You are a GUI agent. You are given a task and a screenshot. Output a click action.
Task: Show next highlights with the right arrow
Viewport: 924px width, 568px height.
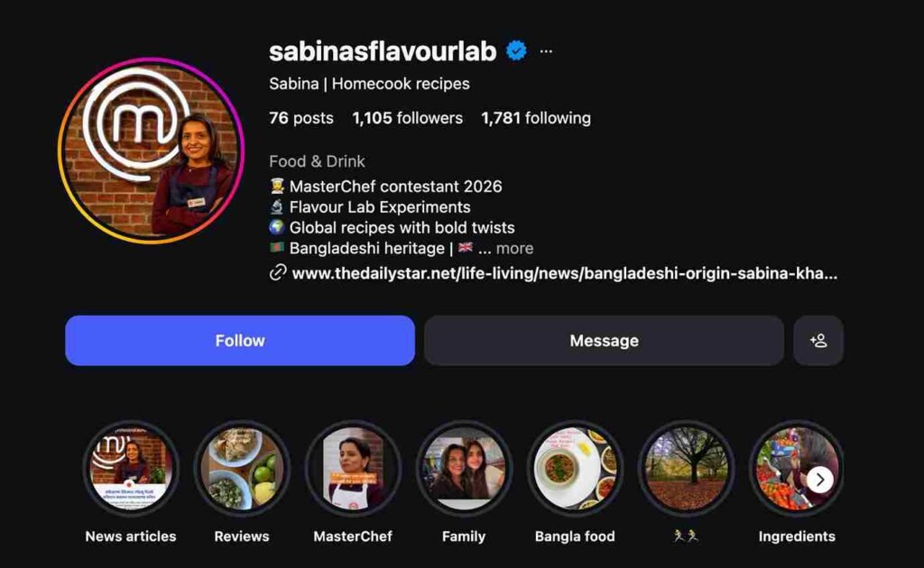coord(819,480)
